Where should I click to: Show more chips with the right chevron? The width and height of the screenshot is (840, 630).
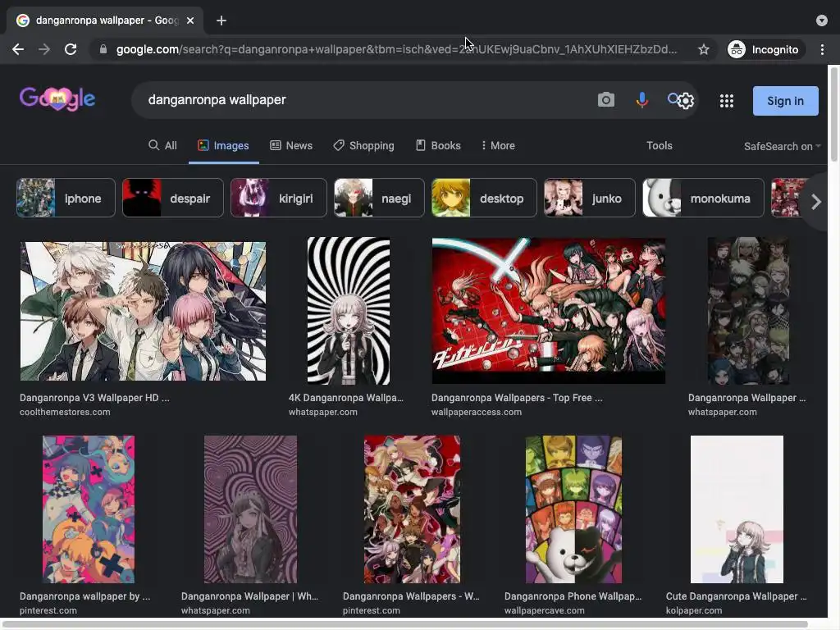tap(816, 202)
